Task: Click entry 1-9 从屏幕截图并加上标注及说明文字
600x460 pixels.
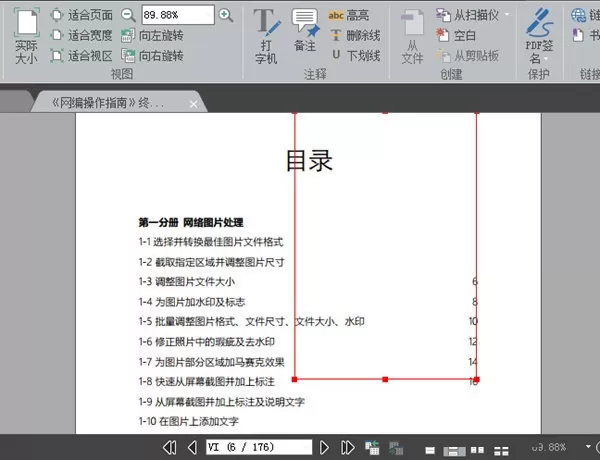Action: point(222,401)
